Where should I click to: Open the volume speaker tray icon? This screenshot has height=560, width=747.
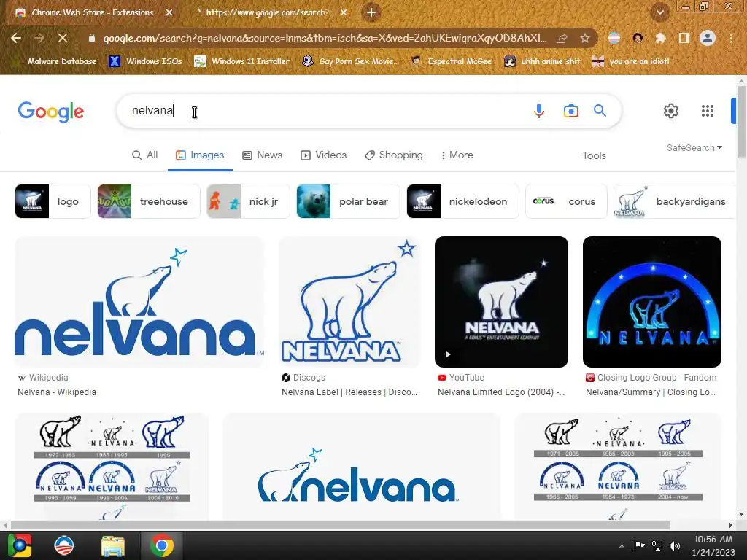[675, 546]
